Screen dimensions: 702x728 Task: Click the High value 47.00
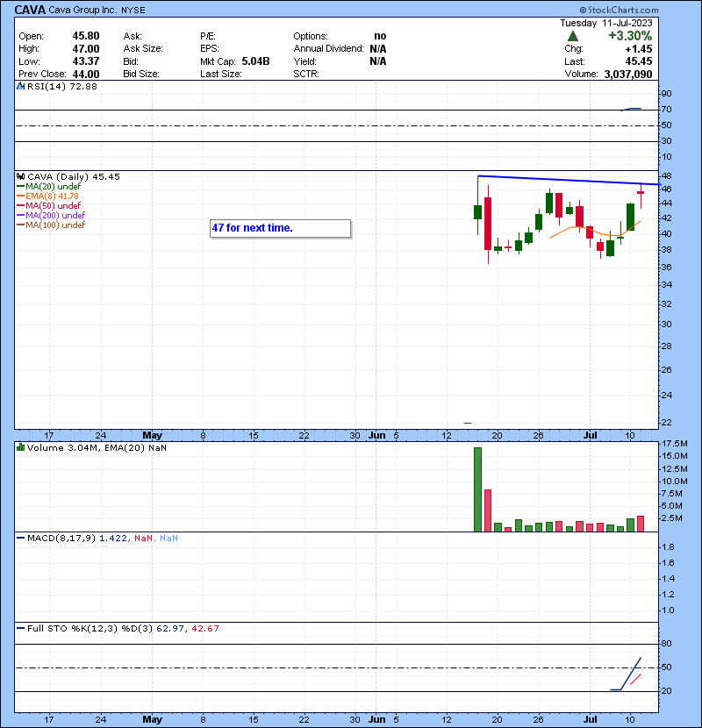coord(86,49)
